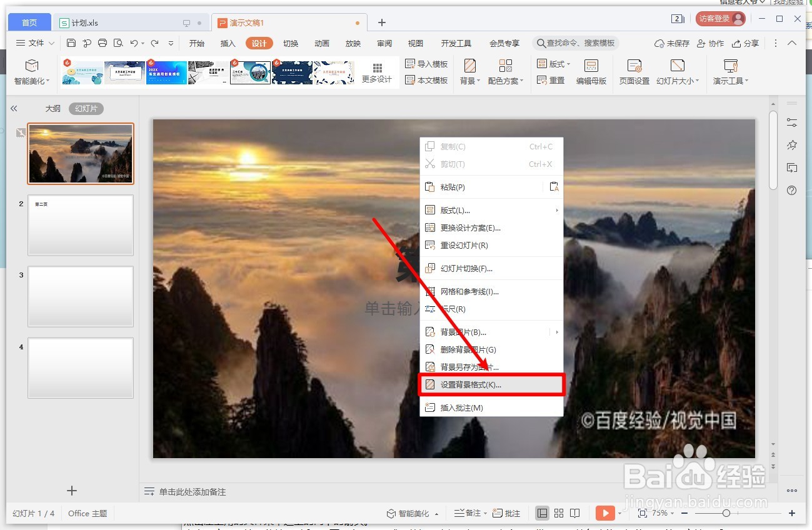Expand the 版式 layout dropdown in ribbon
Image resolution: width=812 pixels, height=530 pixels.
tap(554, 64)
